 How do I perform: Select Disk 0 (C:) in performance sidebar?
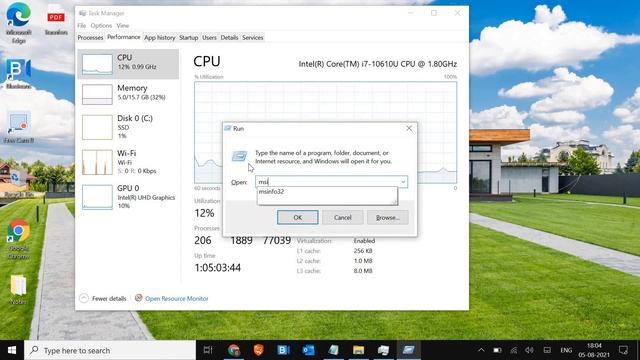[128, 127]
